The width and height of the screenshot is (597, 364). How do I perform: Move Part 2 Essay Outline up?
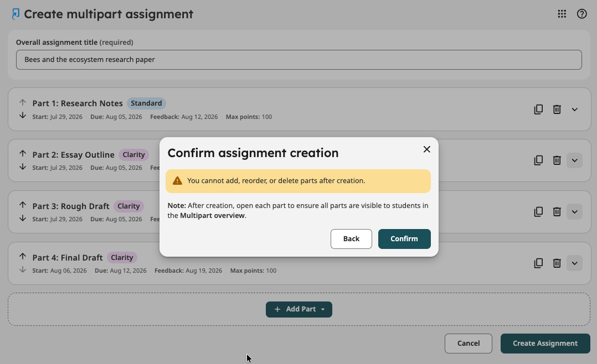click(23, 154)
